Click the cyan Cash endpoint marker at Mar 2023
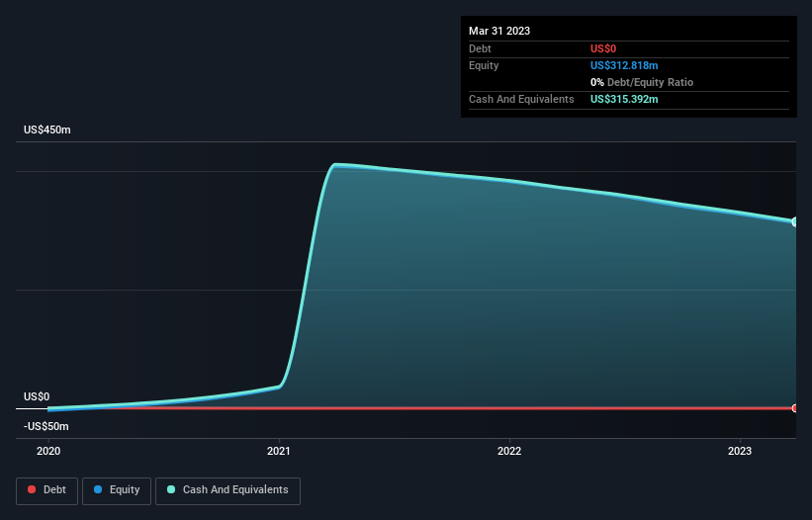This screenshot has height=520, width=812. (795, 222)
